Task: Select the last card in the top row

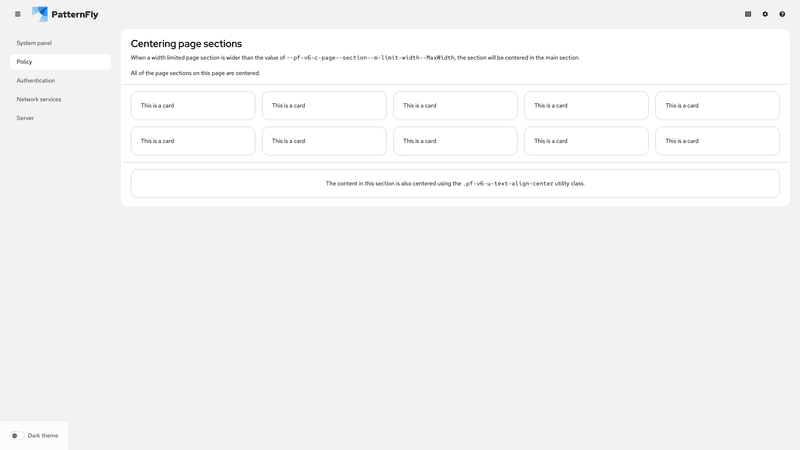Action: click(x=717, y=105)
